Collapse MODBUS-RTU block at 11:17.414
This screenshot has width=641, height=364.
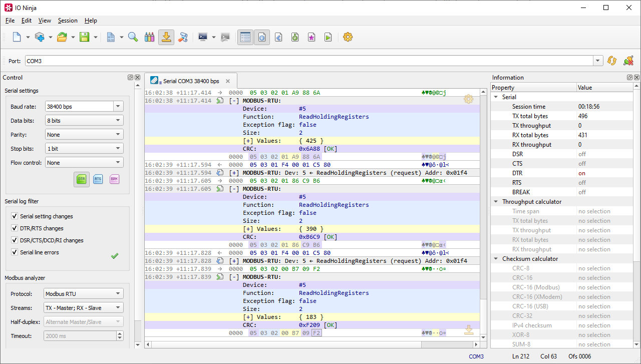click(x=234, y=101)
